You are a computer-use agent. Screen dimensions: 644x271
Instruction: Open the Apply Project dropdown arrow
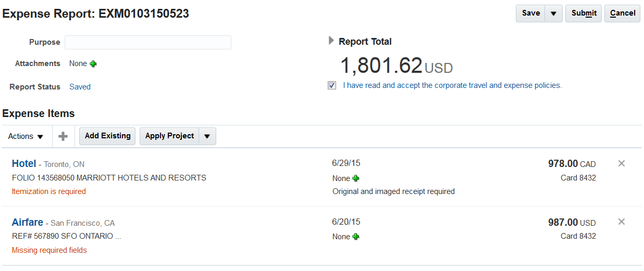tap(207, 136)
